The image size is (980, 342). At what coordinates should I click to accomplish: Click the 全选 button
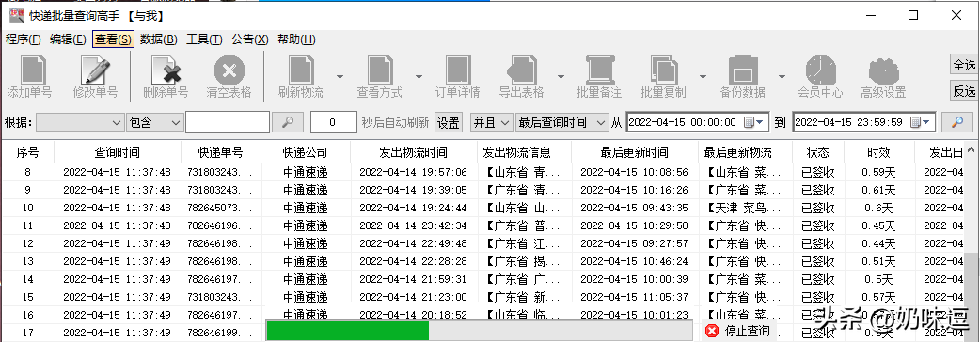click(964, 65)
